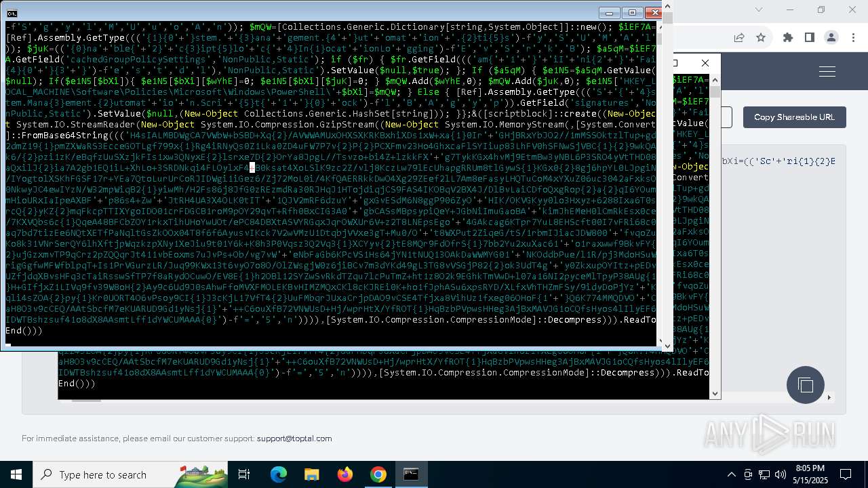Toggle the Chrome side panel icon
Screen dimensions: 868x488
[x=809, y=38]
